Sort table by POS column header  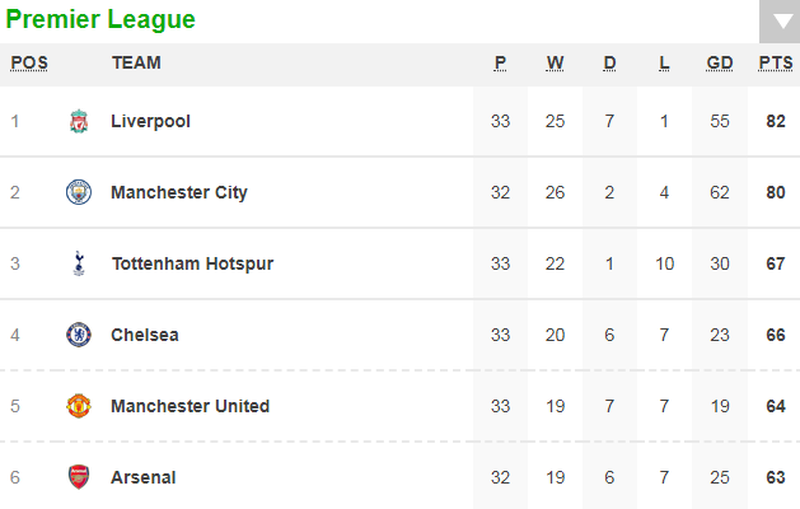click(x=29, y=63)
